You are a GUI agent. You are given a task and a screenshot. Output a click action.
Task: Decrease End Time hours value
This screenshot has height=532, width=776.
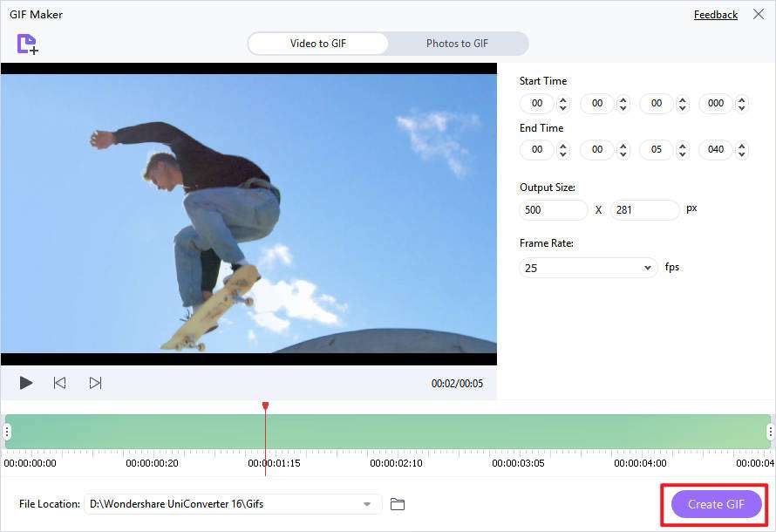click(x=562, y=153)
